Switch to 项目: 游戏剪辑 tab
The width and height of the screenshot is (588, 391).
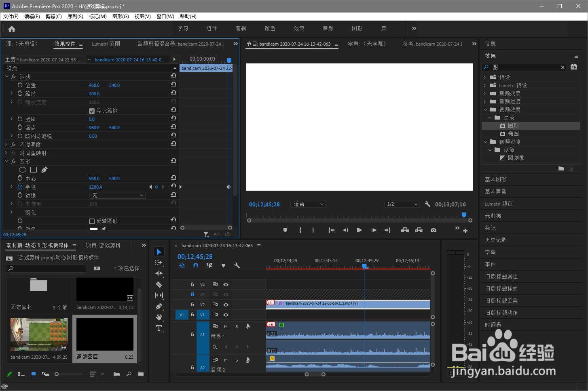pyautogui.click(x=103, y=245)
